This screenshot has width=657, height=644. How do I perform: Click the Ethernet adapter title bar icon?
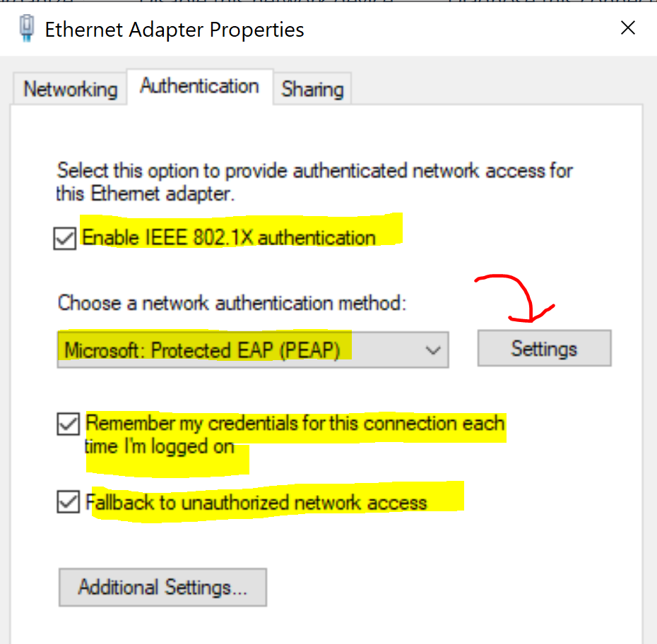27,28
